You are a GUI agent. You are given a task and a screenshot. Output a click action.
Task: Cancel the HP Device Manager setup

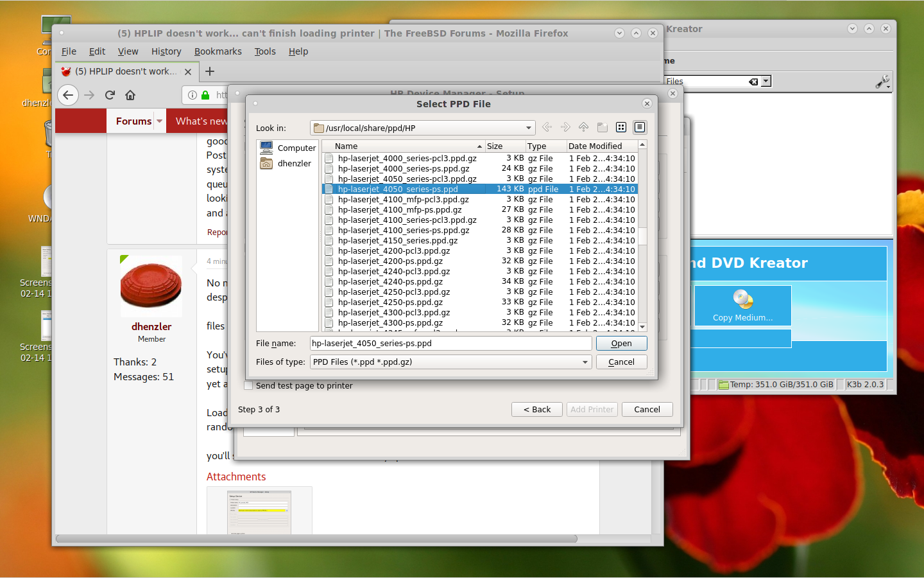(x=647, y=410)
